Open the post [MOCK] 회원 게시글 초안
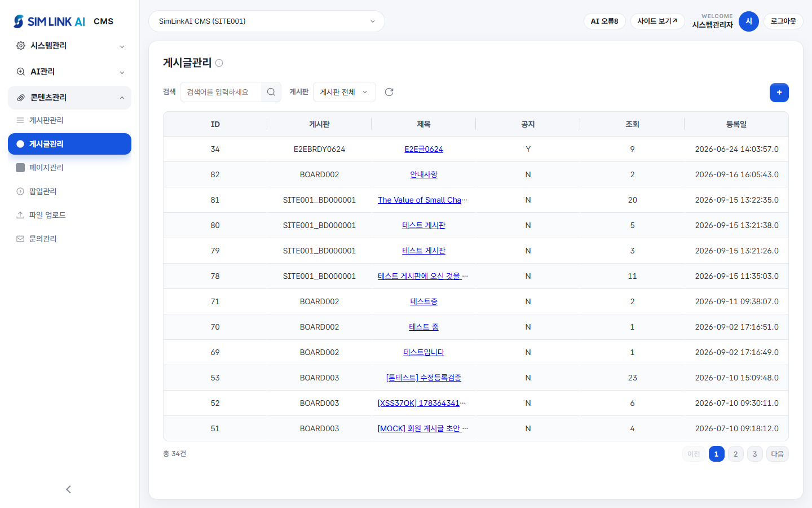Image resolution: width=812 pixels, height=508 pixels. point(423,428)
